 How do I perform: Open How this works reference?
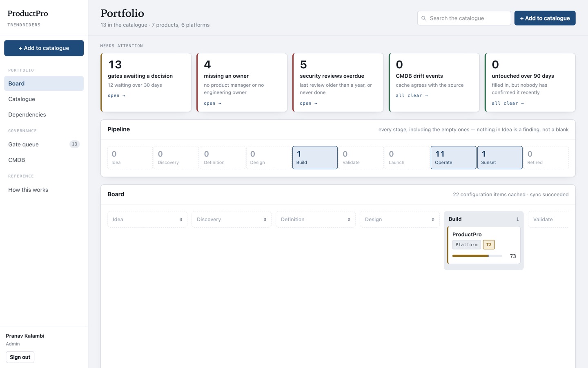click(44, 190)
